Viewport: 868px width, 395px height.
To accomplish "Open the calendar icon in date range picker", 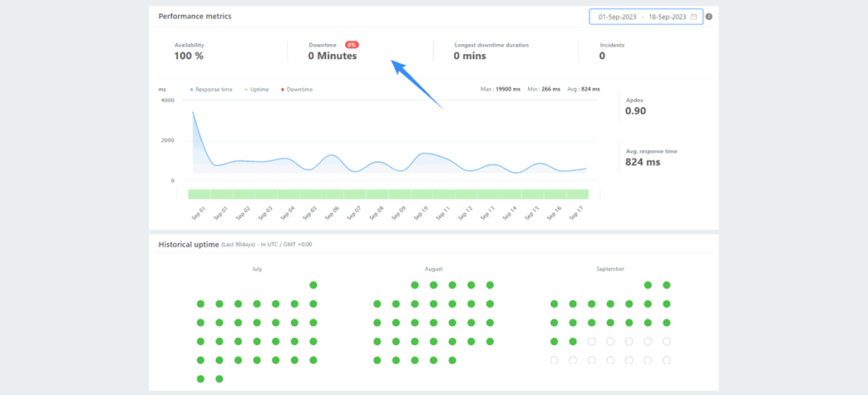I will [694, 16].
